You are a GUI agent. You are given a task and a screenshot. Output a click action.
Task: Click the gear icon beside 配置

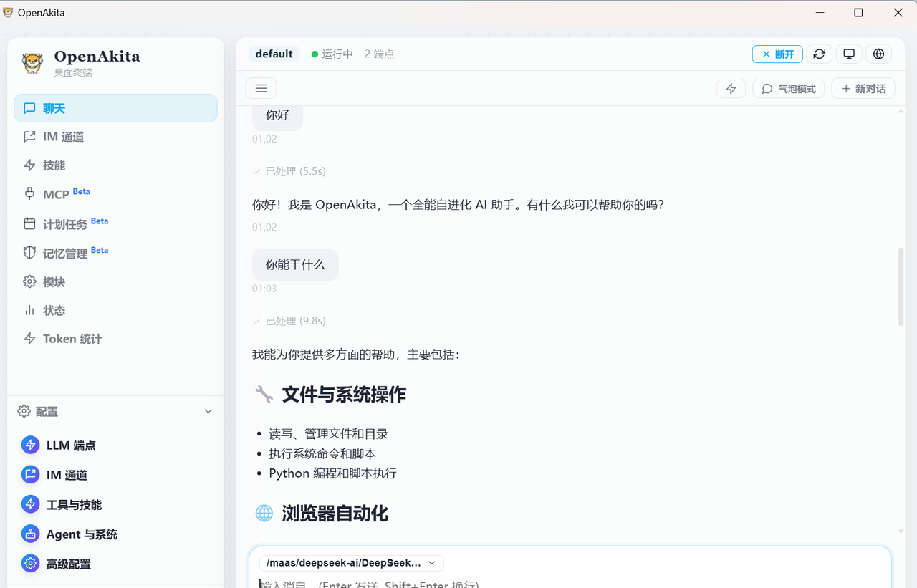(24, 411)
